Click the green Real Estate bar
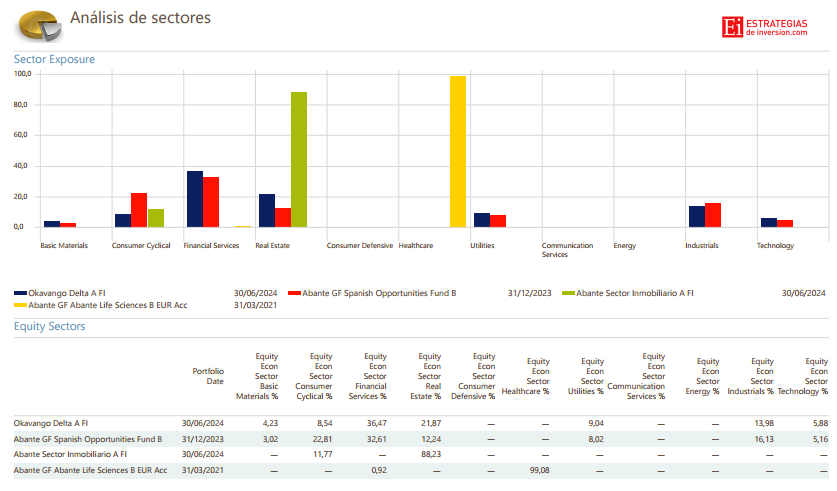Viewport: 837px width, 491px height. tap(299, 160)
